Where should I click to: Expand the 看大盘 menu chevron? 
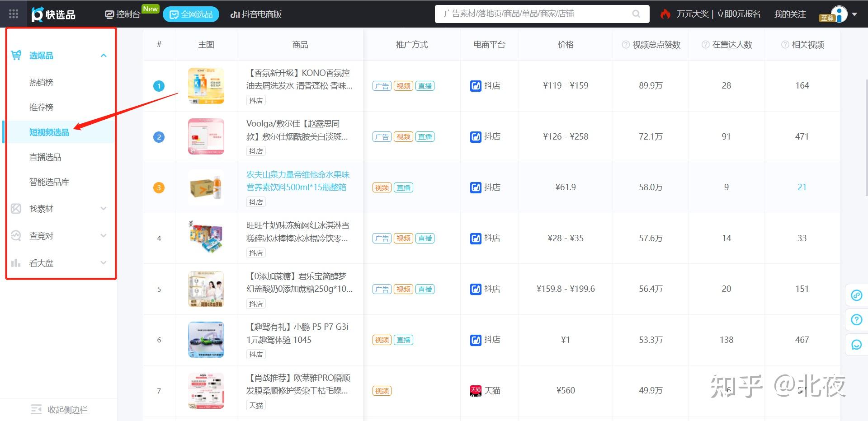point(104,263)
